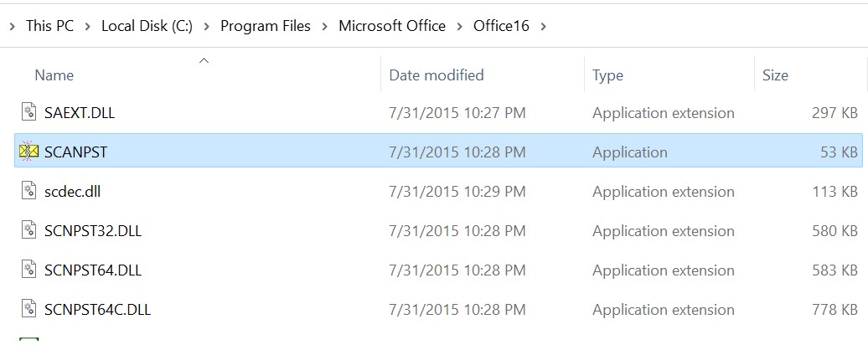Select the SCANPST envelope icon

tap(28, 151)
